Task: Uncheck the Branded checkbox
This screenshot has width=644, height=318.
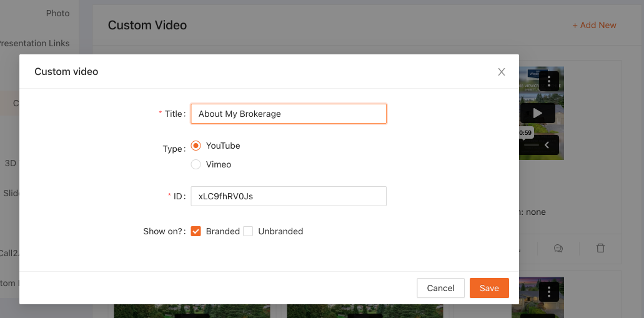Action: [x=196, y=231]
